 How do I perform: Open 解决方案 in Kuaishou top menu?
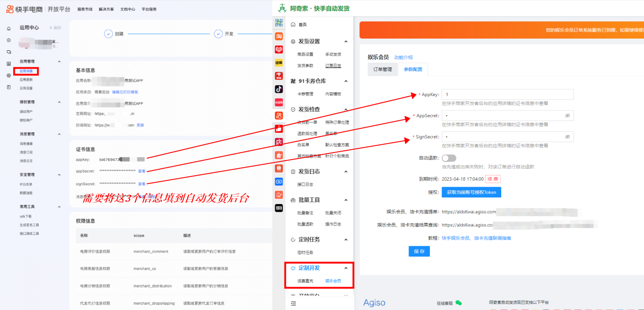click(106, 9)
